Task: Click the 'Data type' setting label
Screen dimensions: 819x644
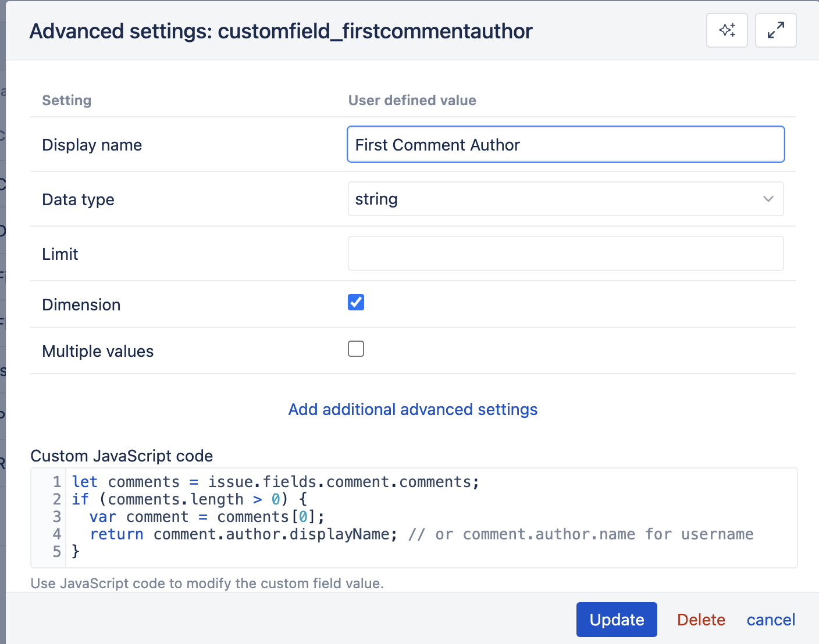Action: click(x=78, y=199)
